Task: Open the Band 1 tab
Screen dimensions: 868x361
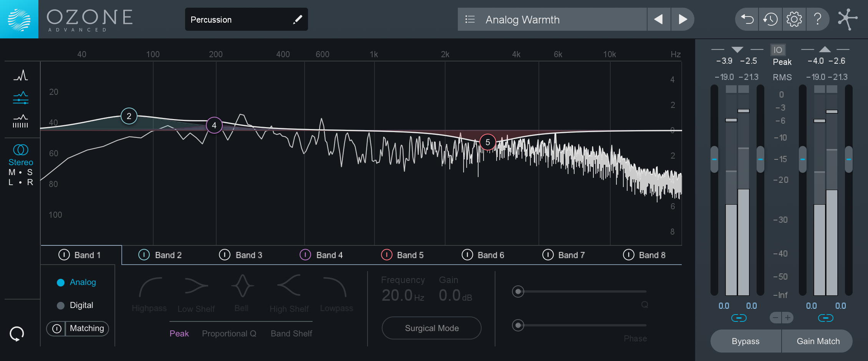Action: click(81, 255)
